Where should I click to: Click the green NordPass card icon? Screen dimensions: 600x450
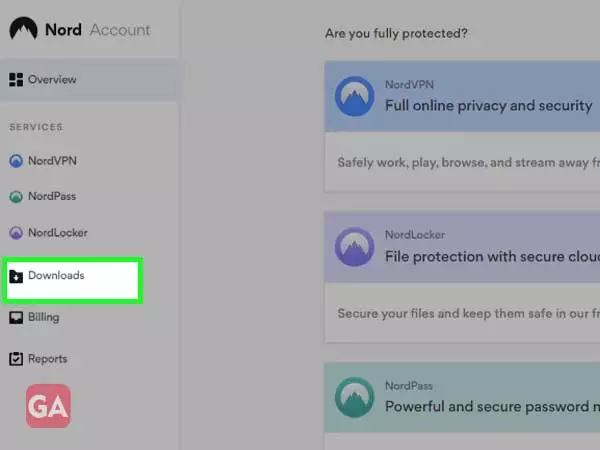pos(354,398)
